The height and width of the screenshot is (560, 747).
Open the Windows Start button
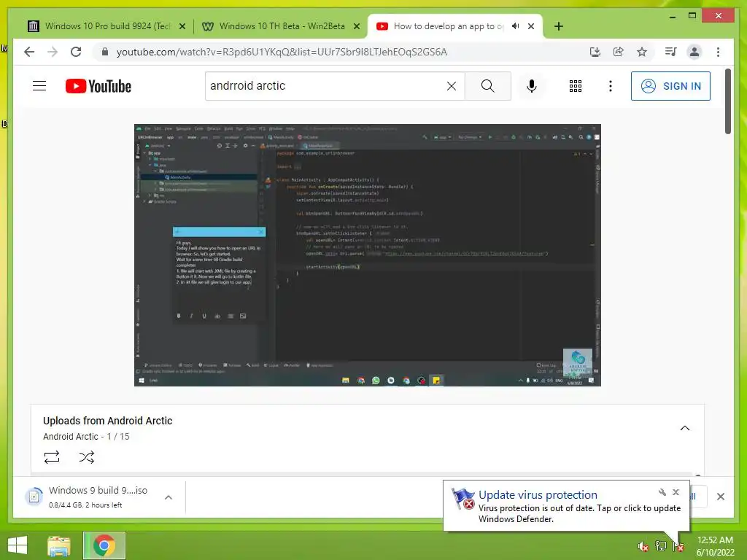[x=18, y=545]
